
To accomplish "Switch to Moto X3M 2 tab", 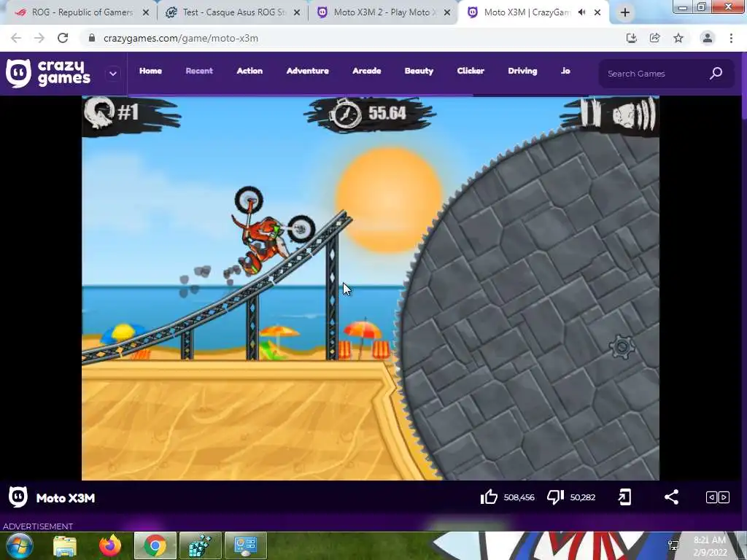I will coord(384,12).
